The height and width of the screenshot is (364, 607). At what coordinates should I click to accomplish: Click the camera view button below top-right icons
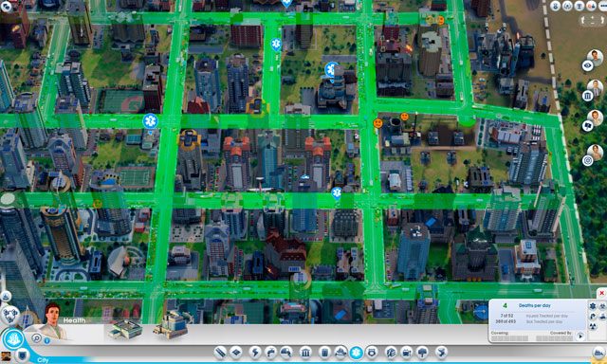(593, 20)
